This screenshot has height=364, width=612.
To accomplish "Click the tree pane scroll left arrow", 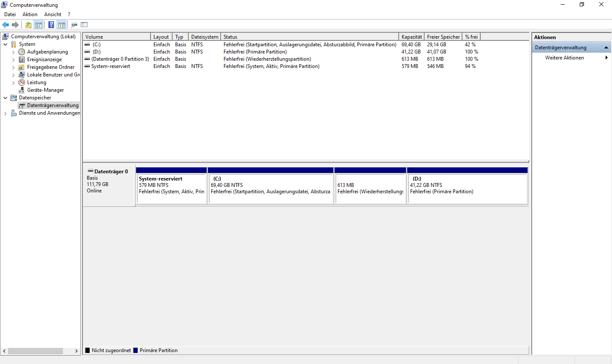I will [4, 351].
